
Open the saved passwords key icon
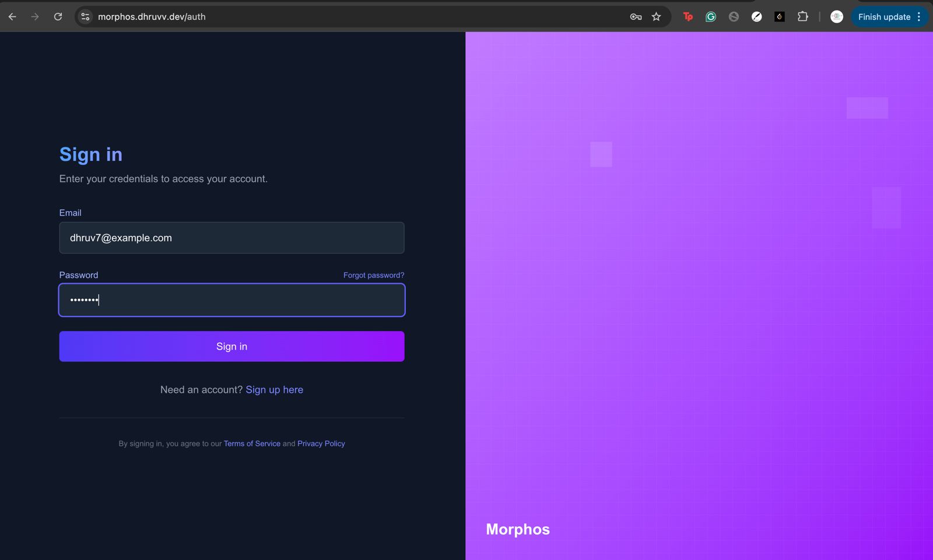[636, 17]
